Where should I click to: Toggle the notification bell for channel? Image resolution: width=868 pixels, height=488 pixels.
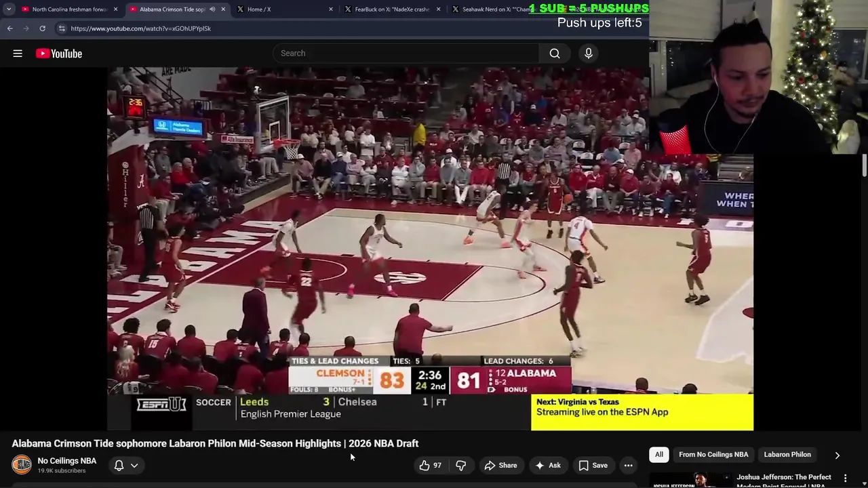point(119,465)
